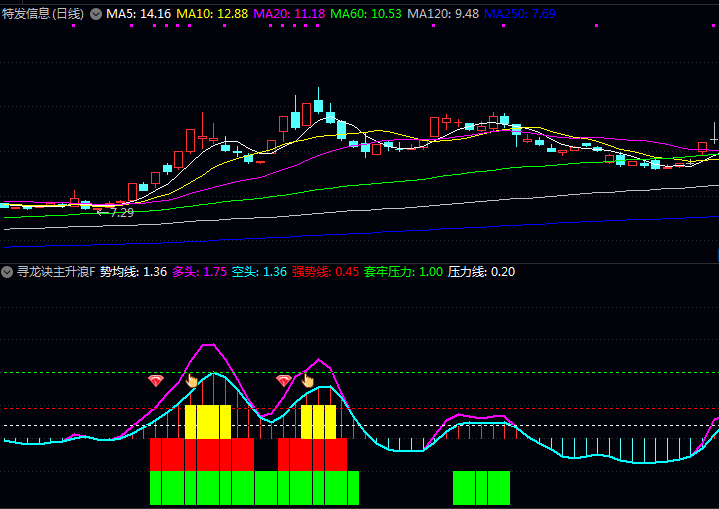719x509 pixels.
Task: Click the first pointing hand signal marker
Action: (191, 380)
